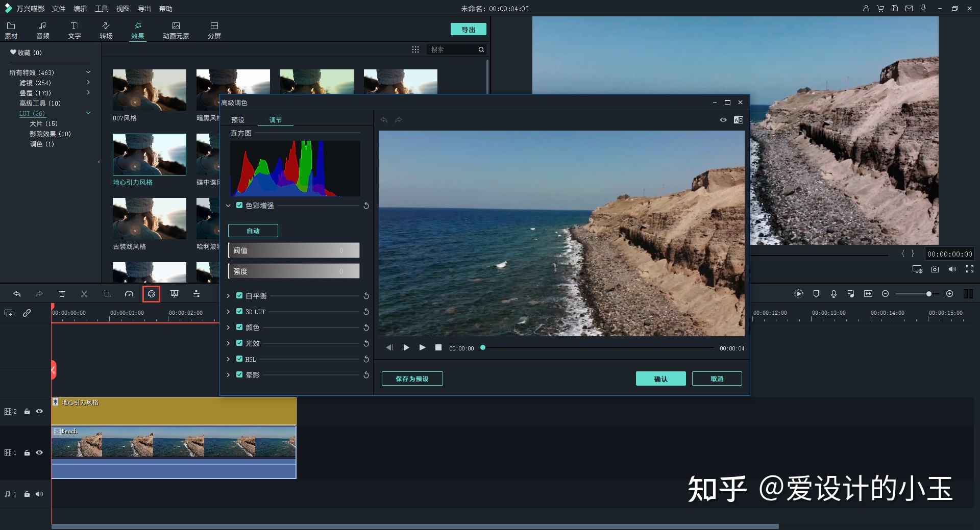
Task: Disable the HSL checkbox
Action: click(239, 359)
